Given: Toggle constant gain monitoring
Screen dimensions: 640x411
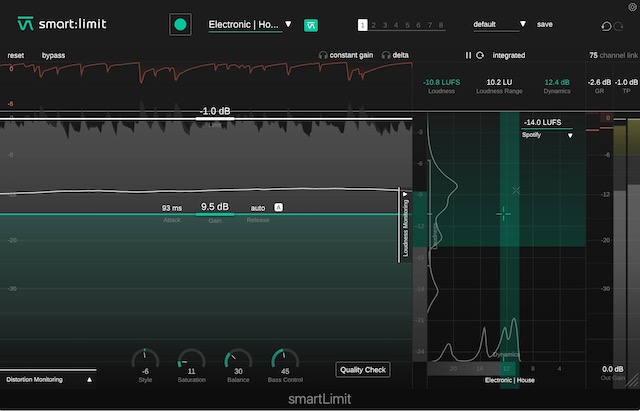Looking at the screenshot, I should [345, 55].
